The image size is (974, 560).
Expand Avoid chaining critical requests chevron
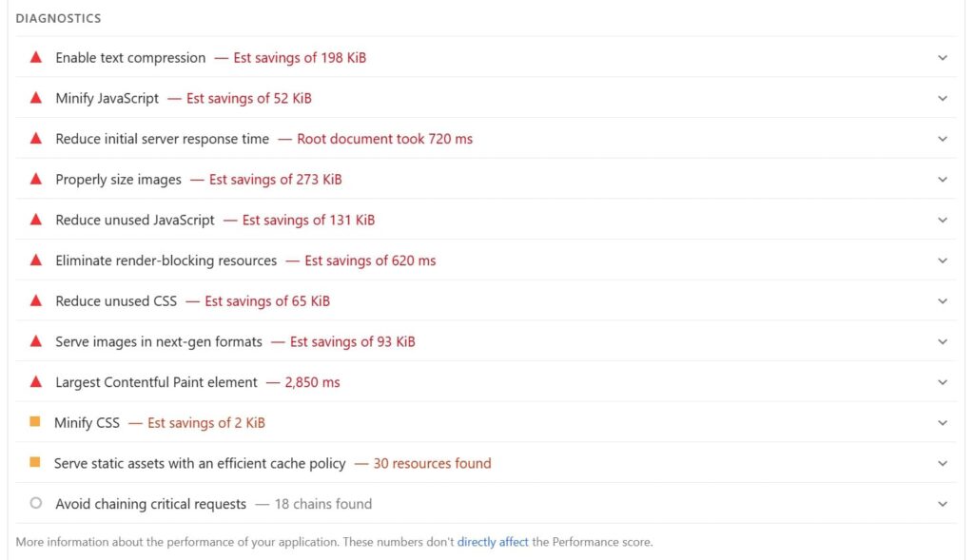pos(943,504)
